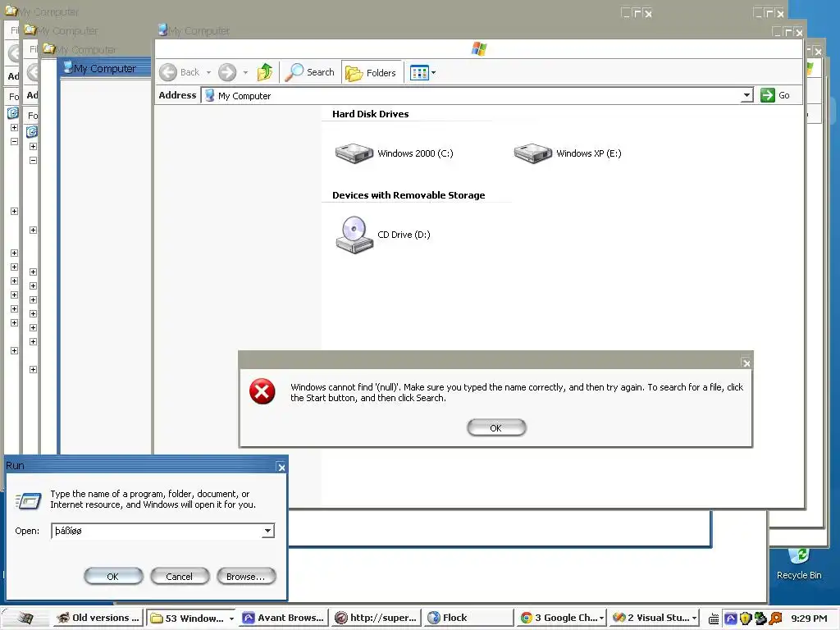Screen dimensions: 840x630
Task: Click the Safely Remove Hardware tray icon
Action: click(x=760, y=619)
